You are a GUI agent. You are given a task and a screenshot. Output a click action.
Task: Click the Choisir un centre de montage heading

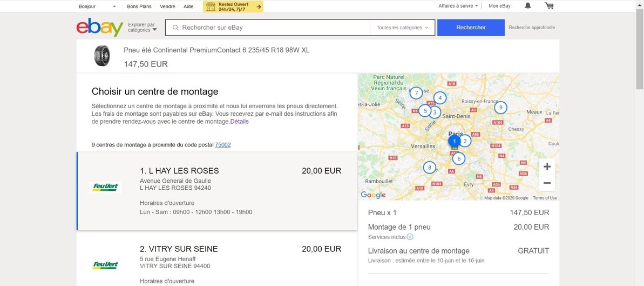coord(155,91)
